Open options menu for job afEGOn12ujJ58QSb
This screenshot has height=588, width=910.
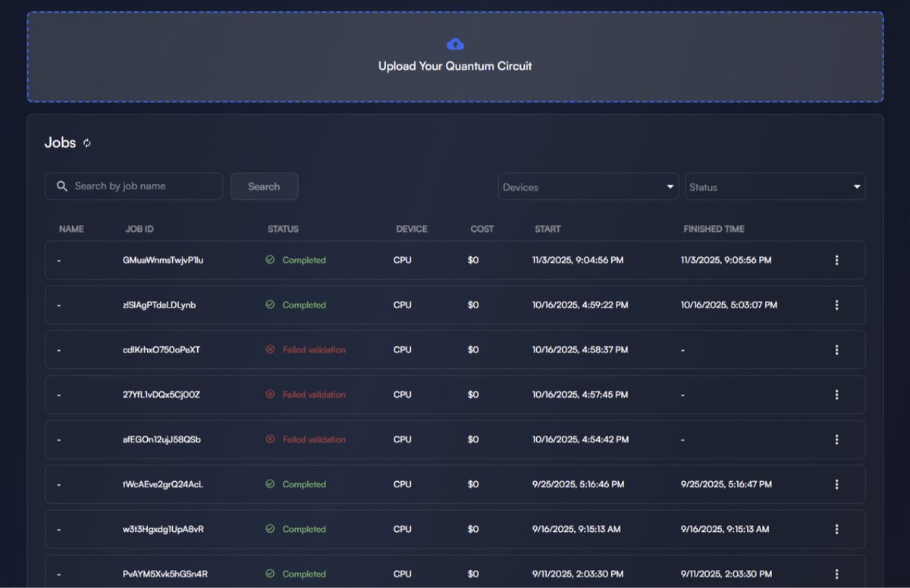(836, 439)
